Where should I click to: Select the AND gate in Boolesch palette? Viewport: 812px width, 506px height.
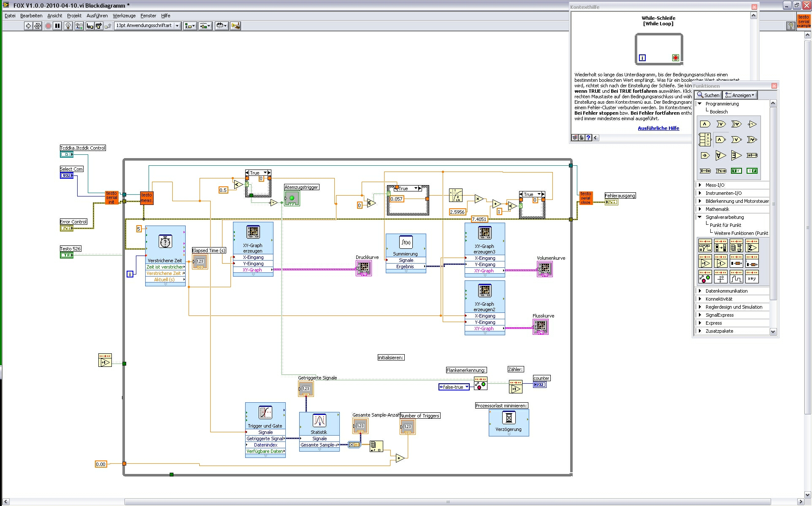(x=705, y=124)
